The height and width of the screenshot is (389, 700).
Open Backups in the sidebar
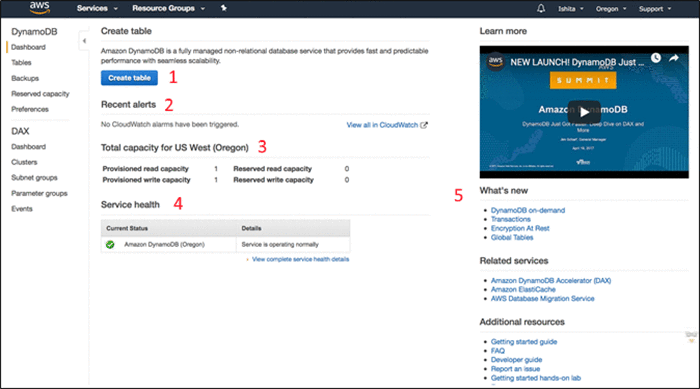(25, 78)
